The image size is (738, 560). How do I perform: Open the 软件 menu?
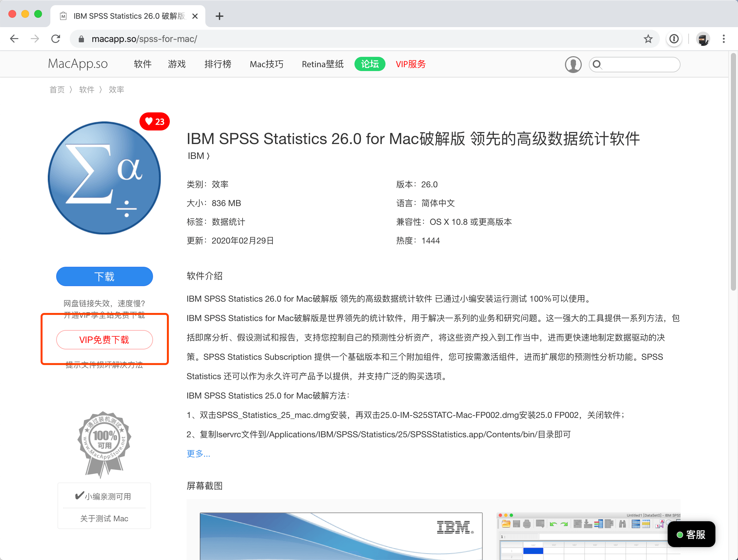pyautogui.click(x=142, y=64)
